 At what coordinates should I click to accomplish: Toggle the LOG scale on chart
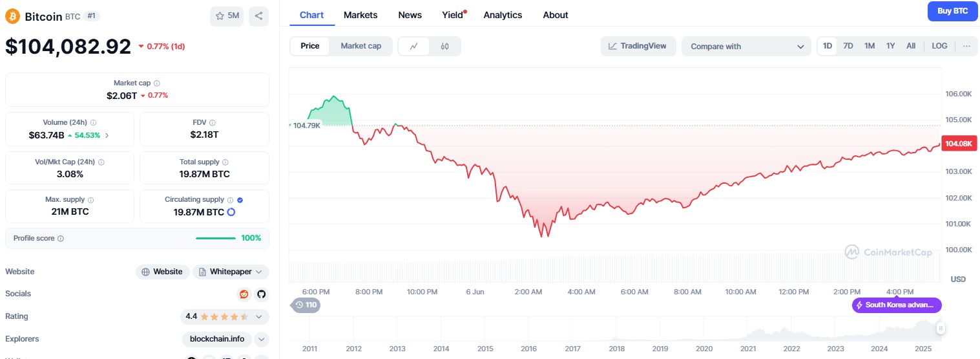click(x=939, y=46)
